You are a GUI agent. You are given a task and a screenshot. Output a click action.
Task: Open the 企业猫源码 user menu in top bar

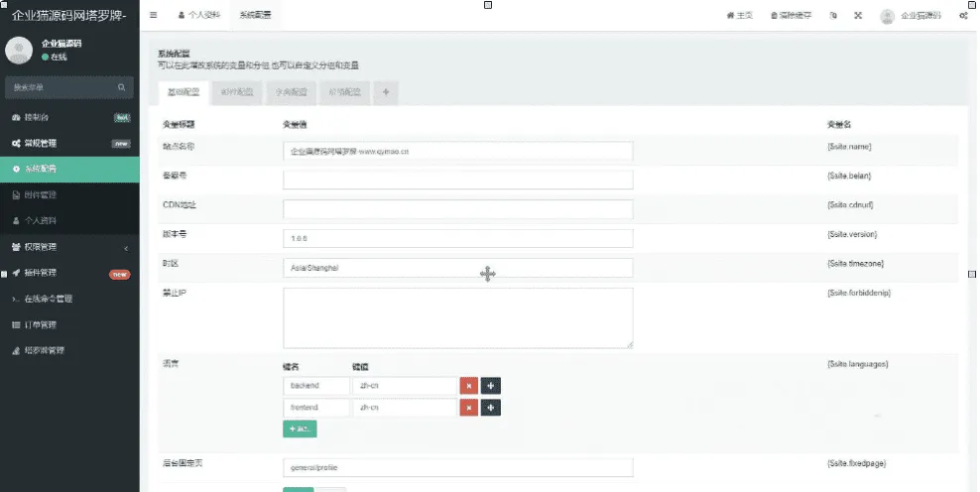tap(910, 16)
